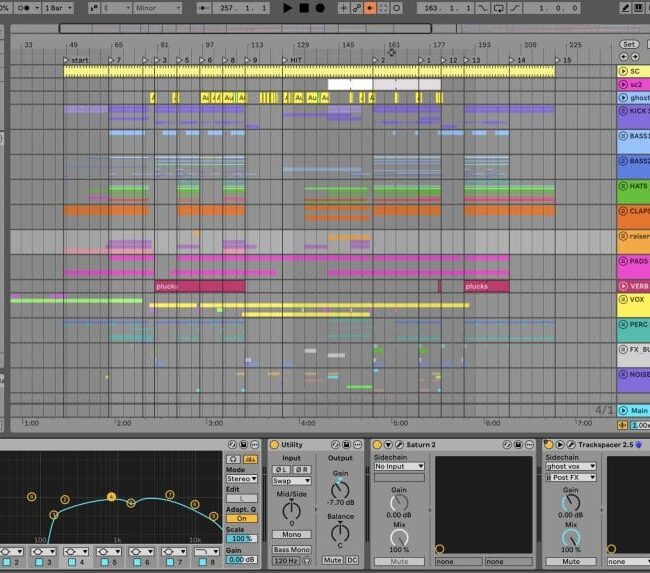
Task: Enable the Utility Mono switch
Action: coord(291,535)
